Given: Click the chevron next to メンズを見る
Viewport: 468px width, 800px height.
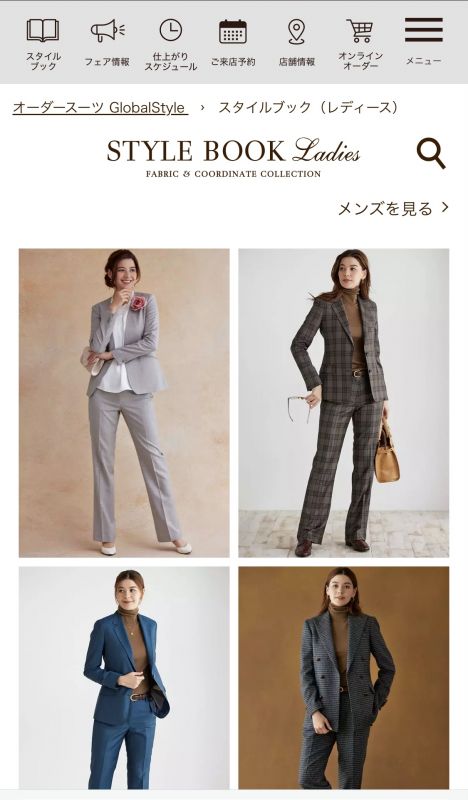Looking at the screenshot, I should (445, 207).
